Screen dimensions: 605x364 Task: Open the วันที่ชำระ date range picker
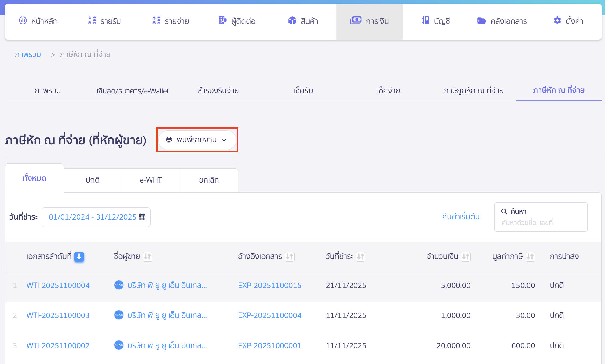pyautogui.click(x=92, y=217)
